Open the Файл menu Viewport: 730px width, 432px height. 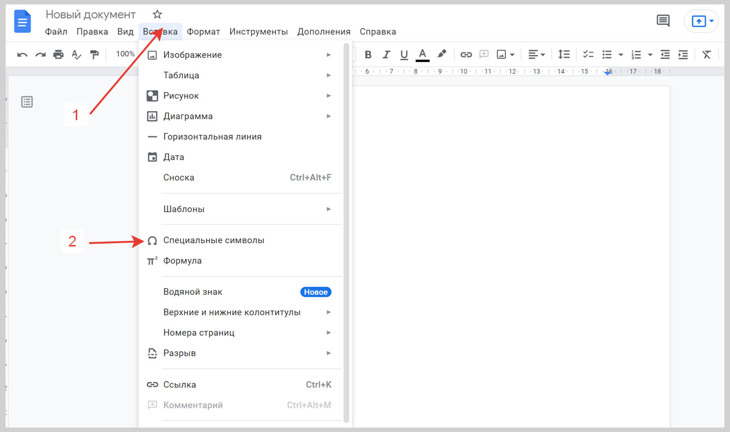(56, 32)
